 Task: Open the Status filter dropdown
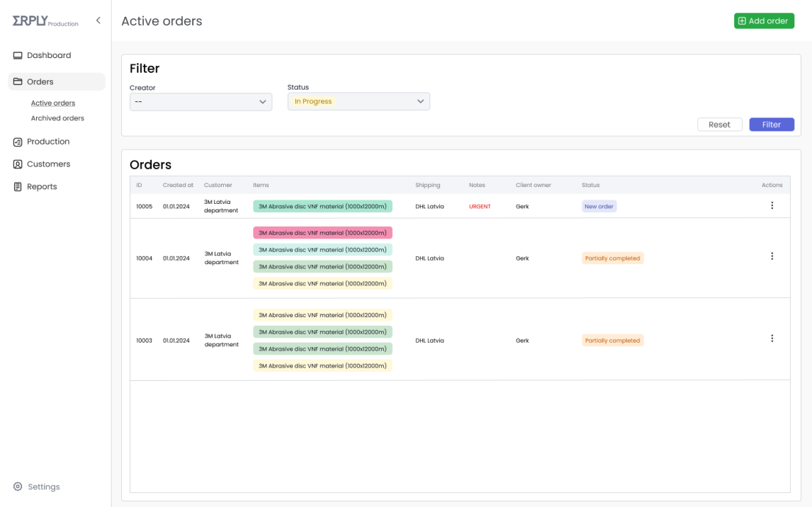click(x=359, y=101)
